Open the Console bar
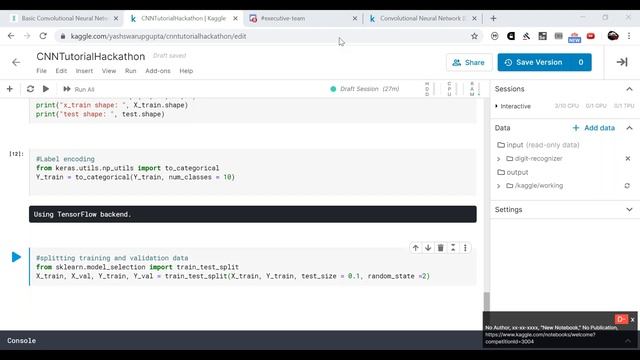640x360 pixels. [241, 340]
